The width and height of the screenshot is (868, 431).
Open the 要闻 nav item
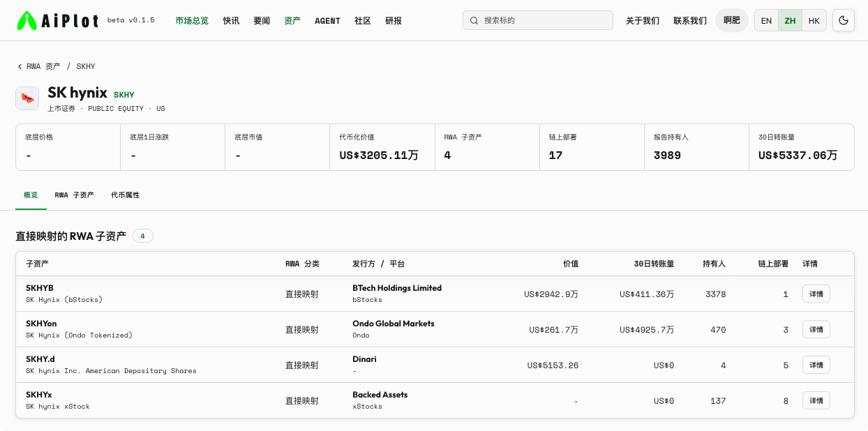point(262,20)
